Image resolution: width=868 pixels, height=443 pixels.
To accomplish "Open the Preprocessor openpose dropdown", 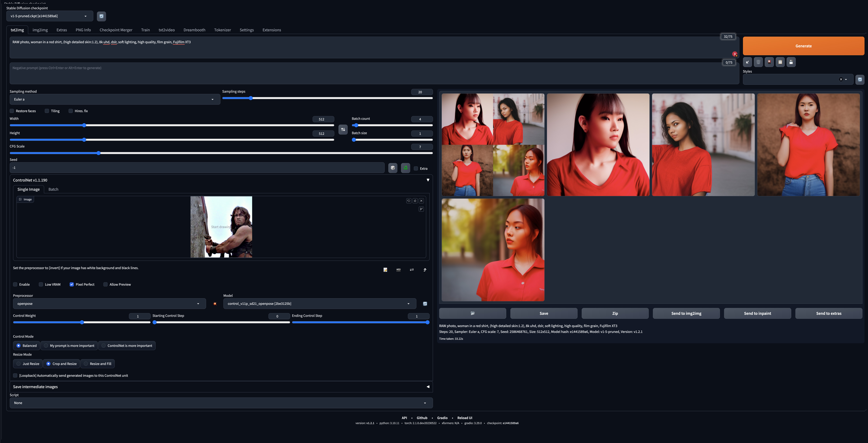I will [109, 304].
